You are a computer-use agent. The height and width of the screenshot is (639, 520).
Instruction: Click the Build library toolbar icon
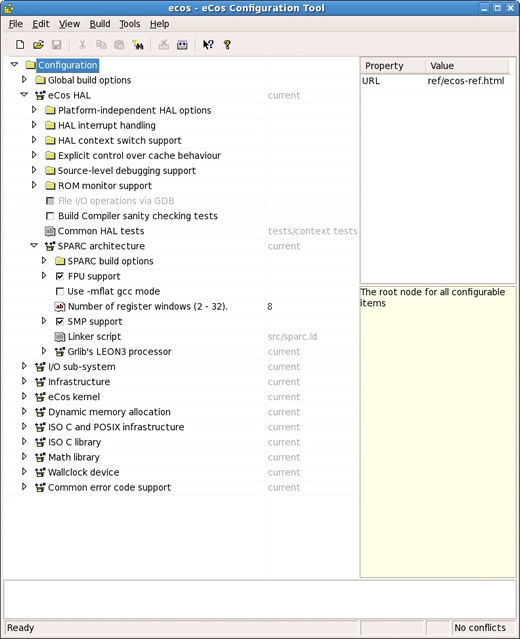click(x=182, y=44)
